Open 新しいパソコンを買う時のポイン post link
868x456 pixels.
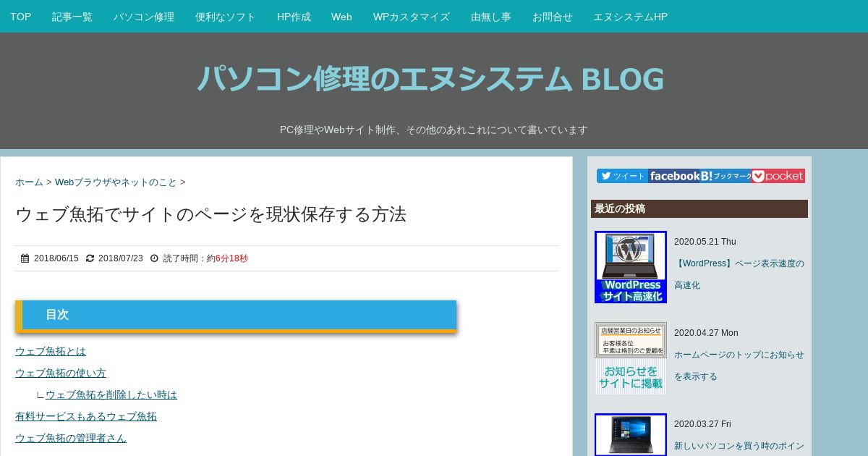(x=739, y=446)
